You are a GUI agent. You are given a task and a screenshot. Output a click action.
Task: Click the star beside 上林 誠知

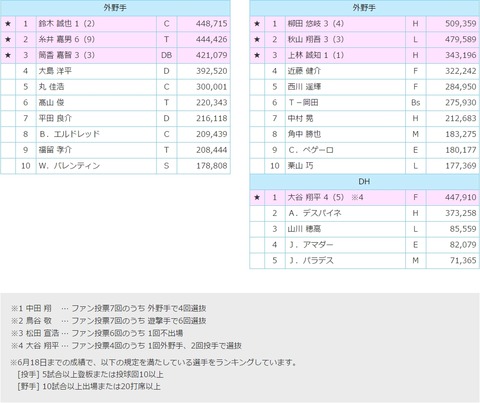(257, 55)
